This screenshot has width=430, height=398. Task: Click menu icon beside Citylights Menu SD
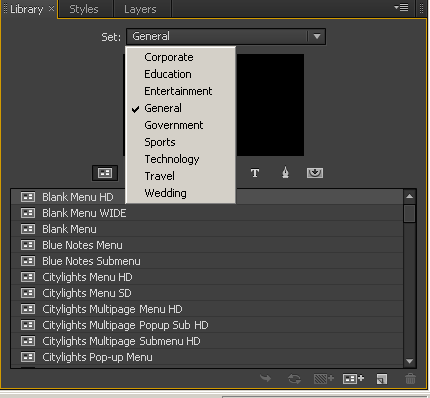[x=28, y=293]
